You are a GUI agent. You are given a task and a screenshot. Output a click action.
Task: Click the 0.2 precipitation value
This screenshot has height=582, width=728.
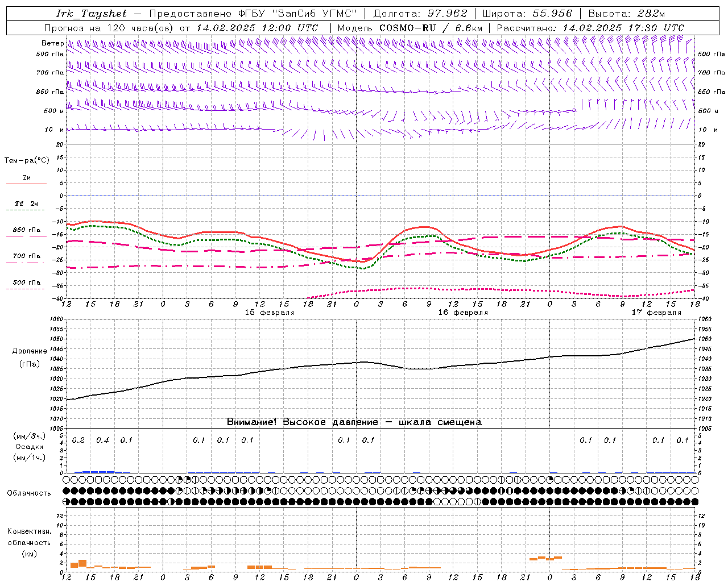point(78,440)
